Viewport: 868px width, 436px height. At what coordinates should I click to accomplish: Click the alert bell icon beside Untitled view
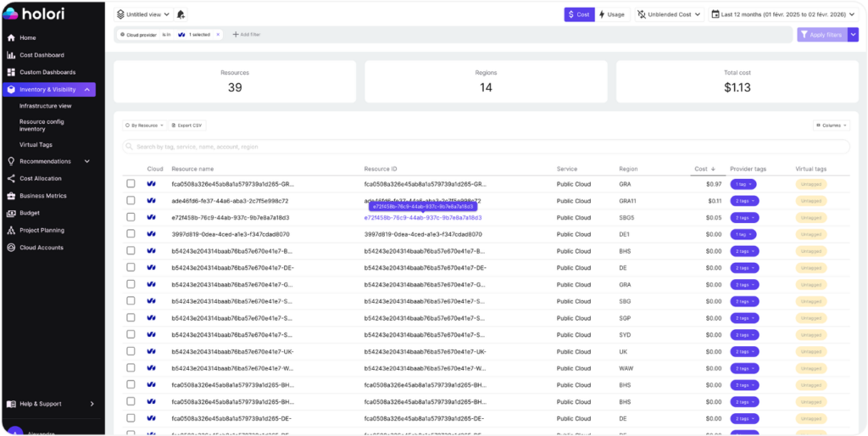pos(181,14)
